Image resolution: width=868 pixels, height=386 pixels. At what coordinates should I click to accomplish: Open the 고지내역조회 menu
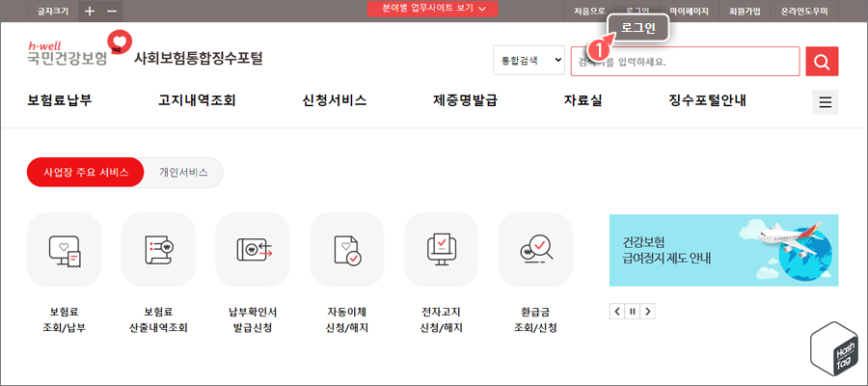pos(197,100)
